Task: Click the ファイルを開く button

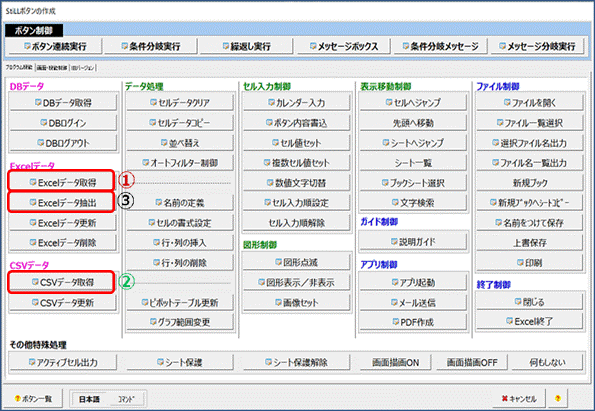Action: point(530,103)
